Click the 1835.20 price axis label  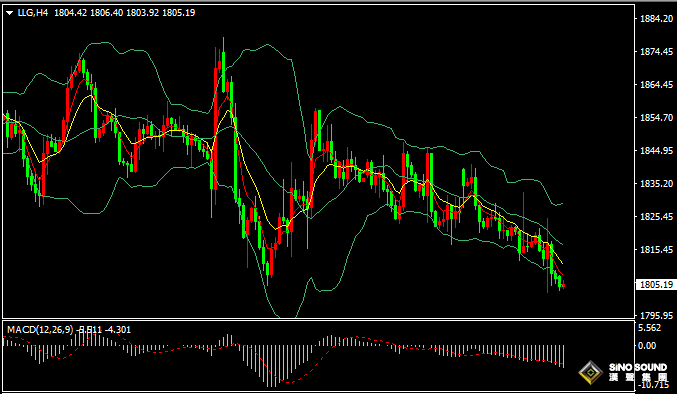pos(657,184)
